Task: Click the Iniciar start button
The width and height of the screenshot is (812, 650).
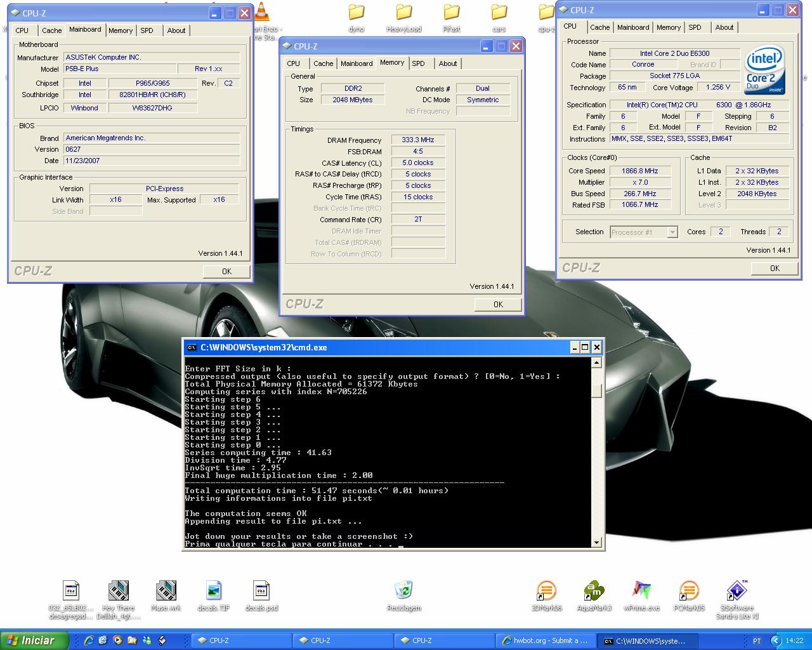Action: coord(35,640)
